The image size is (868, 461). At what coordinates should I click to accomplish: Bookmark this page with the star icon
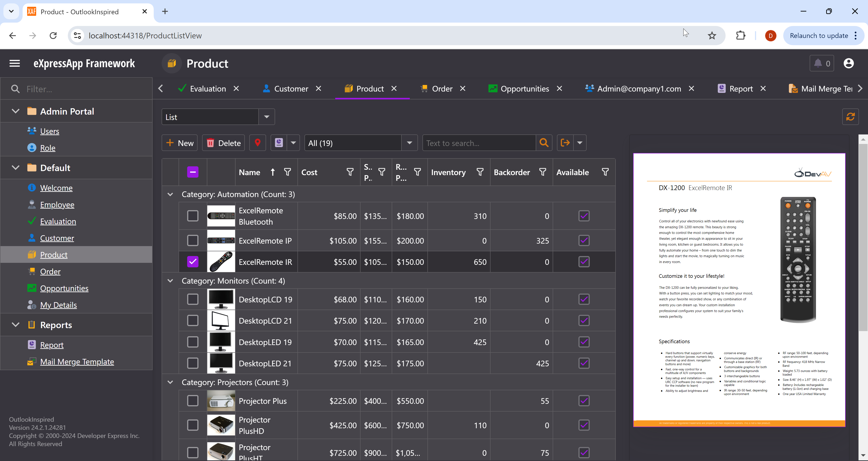pyautogui.click(x=712, y=35)
